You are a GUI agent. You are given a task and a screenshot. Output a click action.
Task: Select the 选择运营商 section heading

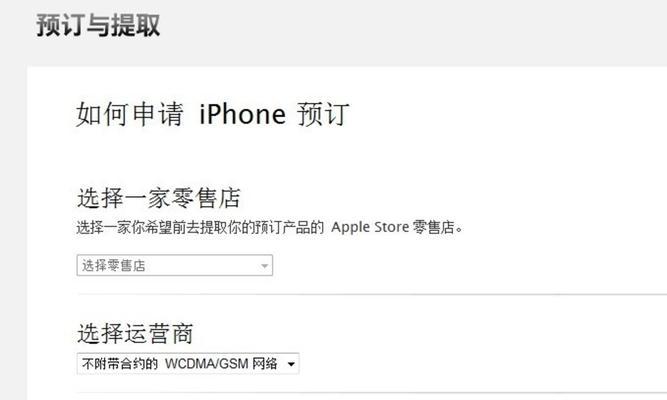pyautogui.click(x=135, y=333)
